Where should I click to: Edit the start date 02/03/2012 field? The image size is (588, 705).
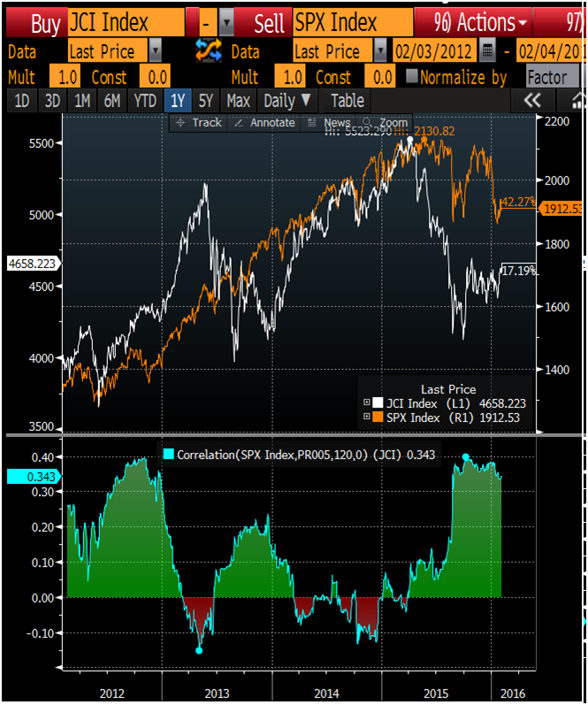pos(434,50)
